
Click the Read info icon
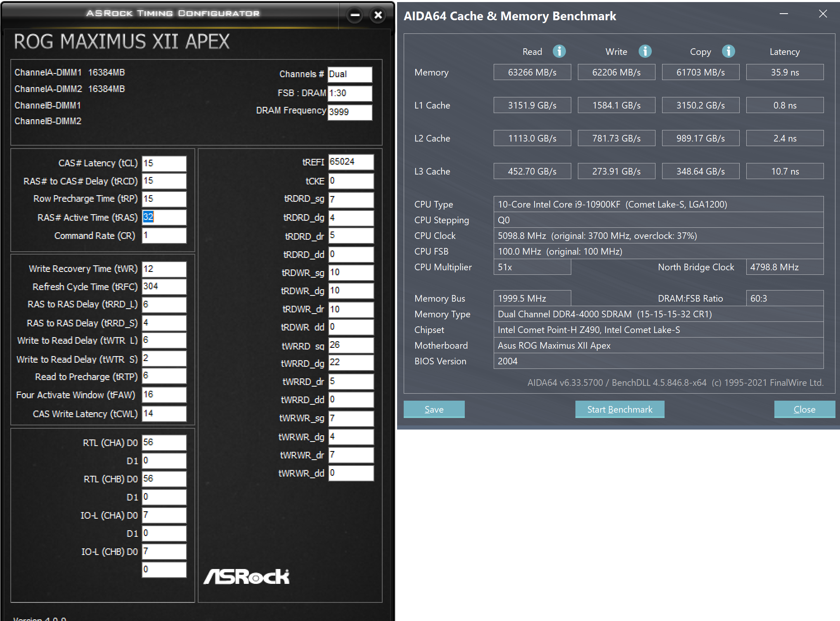pos(559,52)
